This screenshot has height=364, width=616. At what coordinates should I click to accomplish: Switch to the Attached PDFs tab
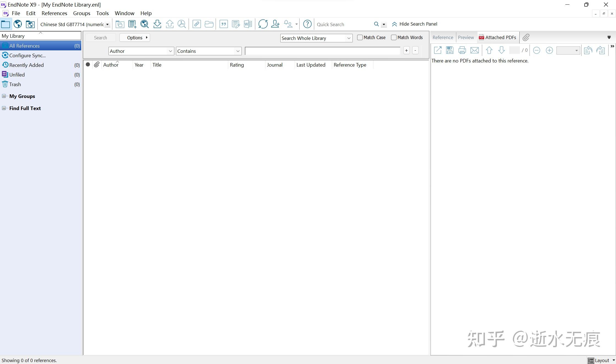(498, 37)
